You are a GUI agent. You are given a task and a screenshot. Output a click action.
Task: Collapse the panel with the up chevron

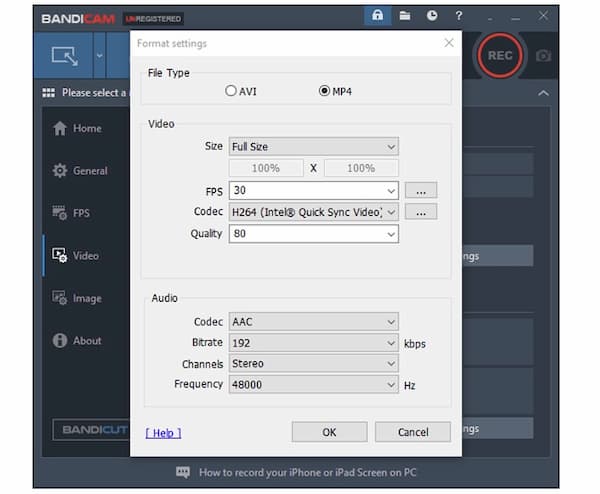point(543,93)
